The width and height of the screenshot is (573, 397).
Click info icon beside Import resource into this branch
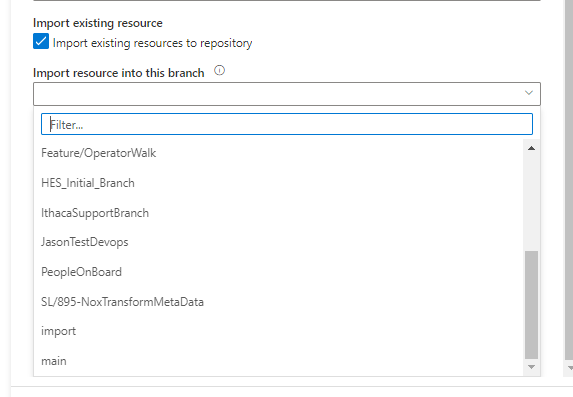click(219, 70)
